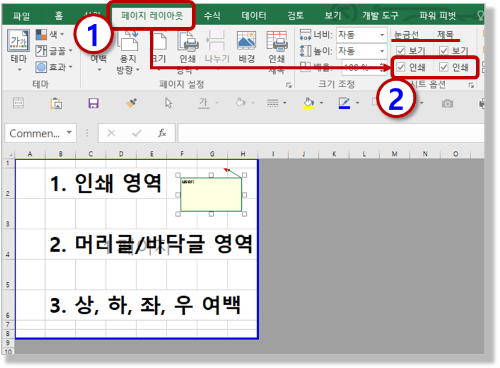500x368 pixels.
Task: Switch to the 수식 tab
Action: tap(212, 16)
